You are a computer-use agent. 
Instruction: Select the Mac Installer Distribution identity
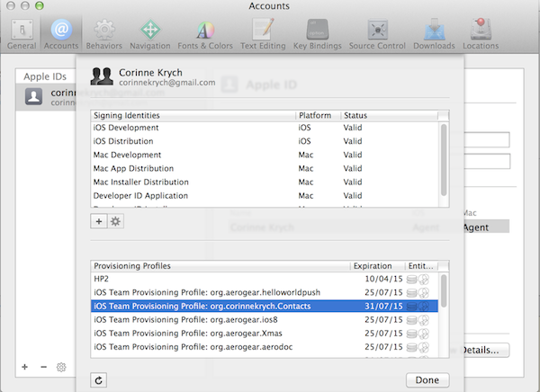click(265, 182)
